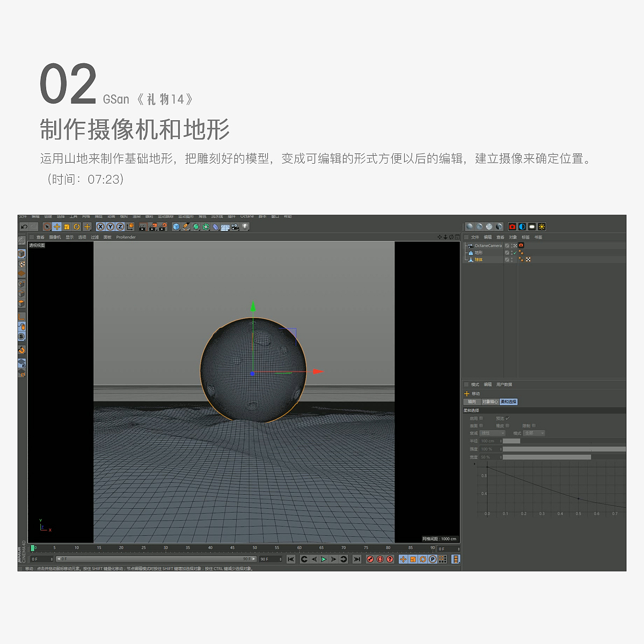Image resolution: width=644 pixels, height=644 pixels.
Task: Click the green Play forward button
Action: click(x=324, y=559)
